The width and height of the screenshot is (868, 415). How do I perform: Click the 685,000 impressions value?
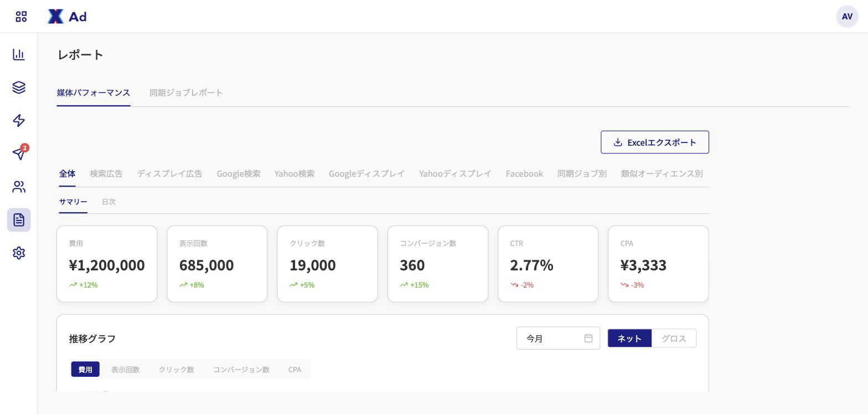coord(206,265)
